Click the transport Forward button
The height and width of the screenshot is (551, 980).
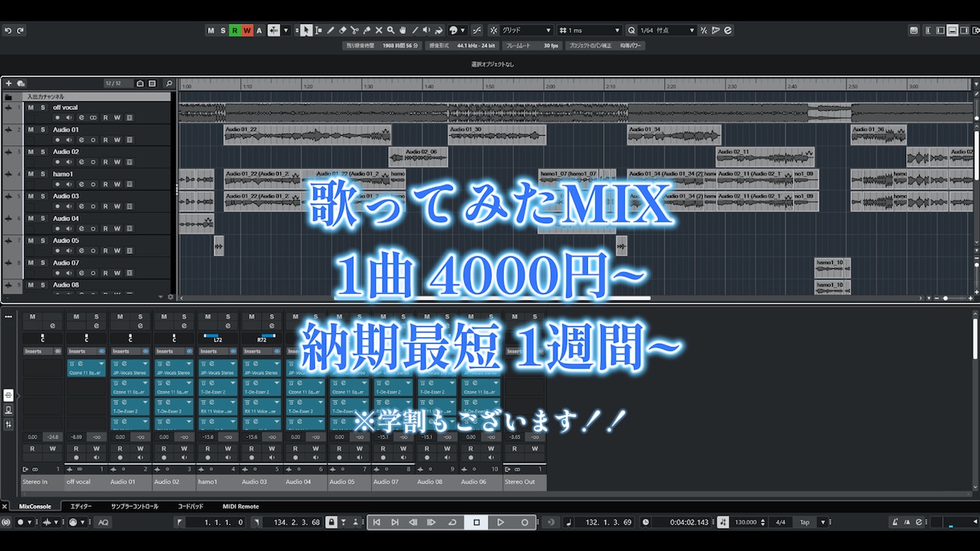click(432, 522)
